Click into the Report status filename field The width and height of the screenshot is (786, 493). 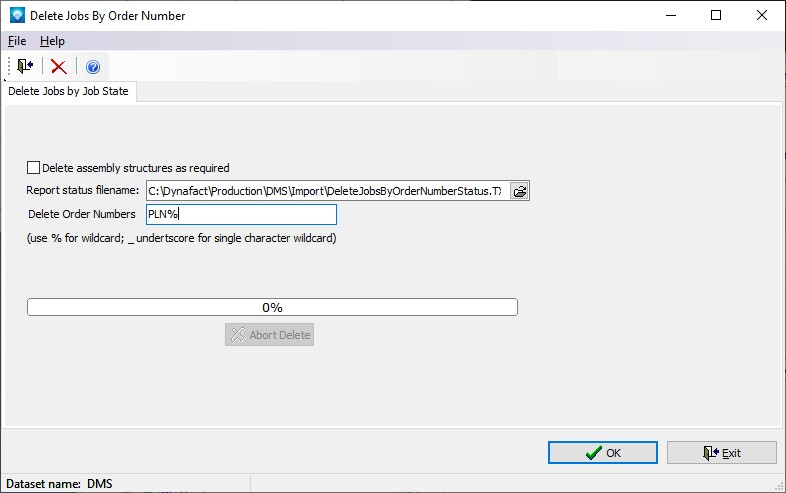point(325,191)
